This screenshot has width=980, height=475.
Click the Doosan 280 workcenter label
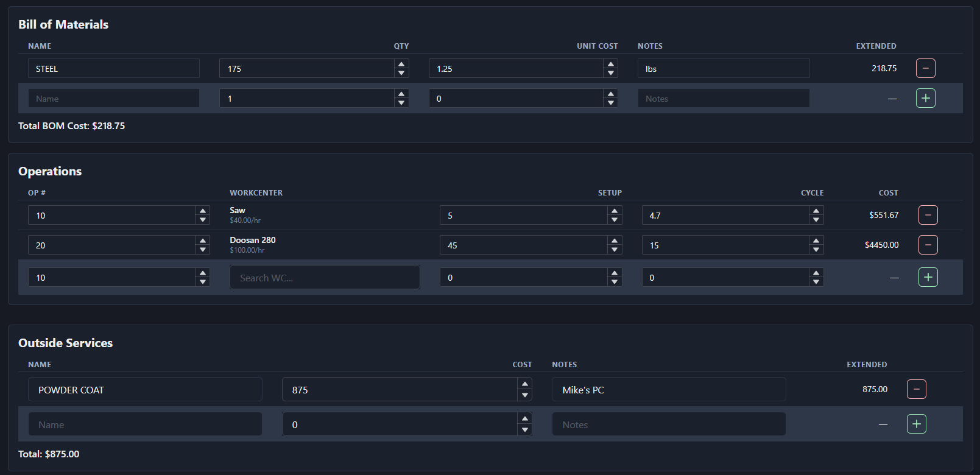click(x=253, y=240)
